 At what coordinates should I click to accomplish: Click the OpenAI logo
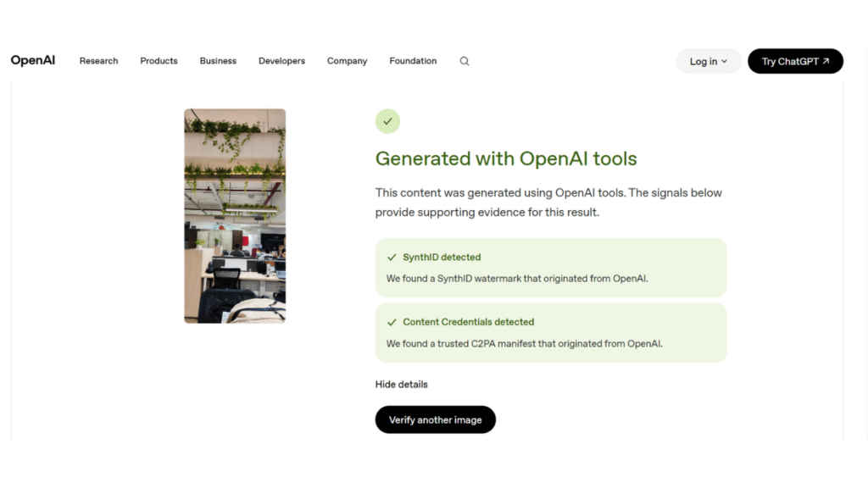pos(33,60)
